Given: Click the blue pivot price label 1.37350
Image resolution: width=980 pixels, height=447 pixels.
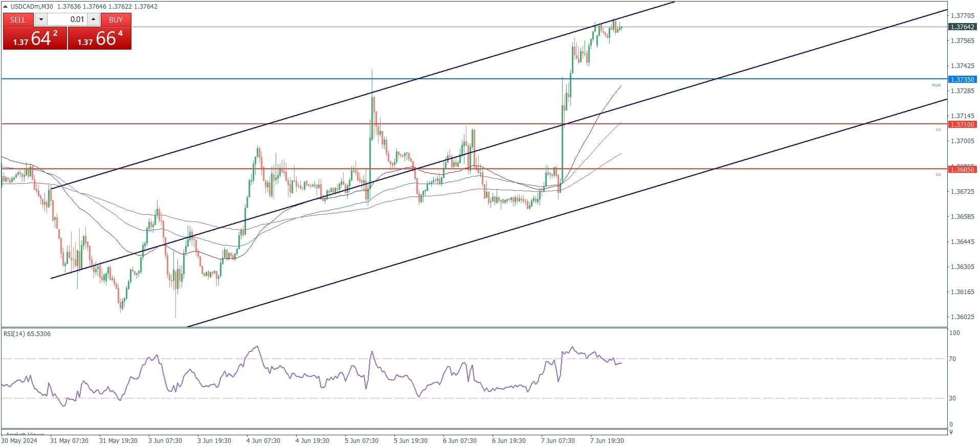Looking at the screenshot, I should click(x=962, y=79).
